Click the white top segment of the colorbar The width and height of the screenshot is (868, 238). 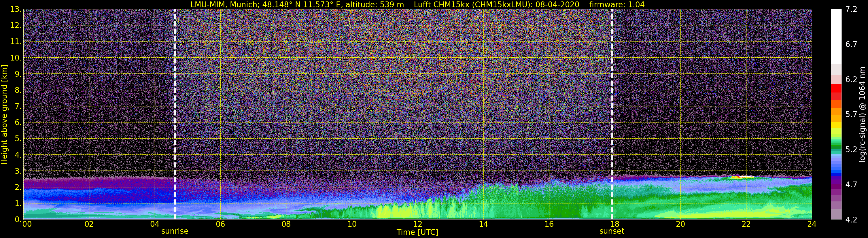[x=836, y=36]
